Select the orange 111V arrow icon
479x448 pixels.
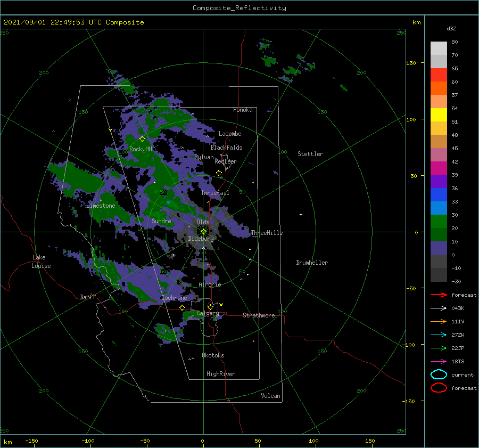tap(439, 321)
